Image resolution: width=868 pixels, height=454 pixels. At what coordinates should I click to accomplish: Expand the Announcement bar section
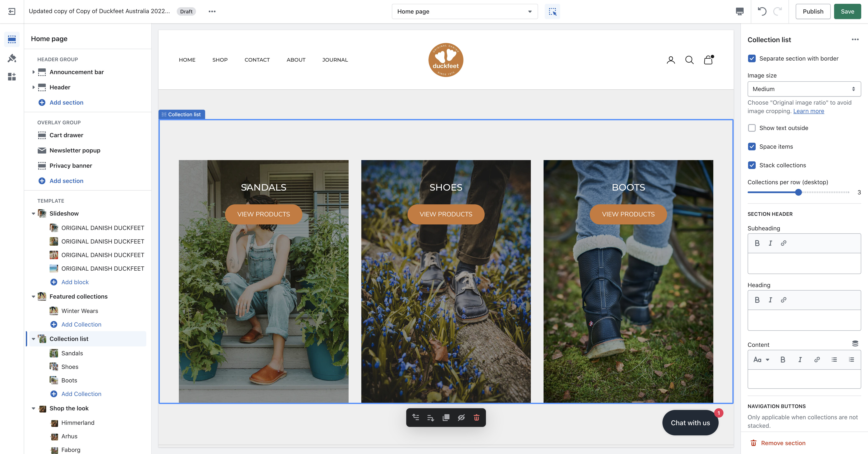click(x=33, y=72)
